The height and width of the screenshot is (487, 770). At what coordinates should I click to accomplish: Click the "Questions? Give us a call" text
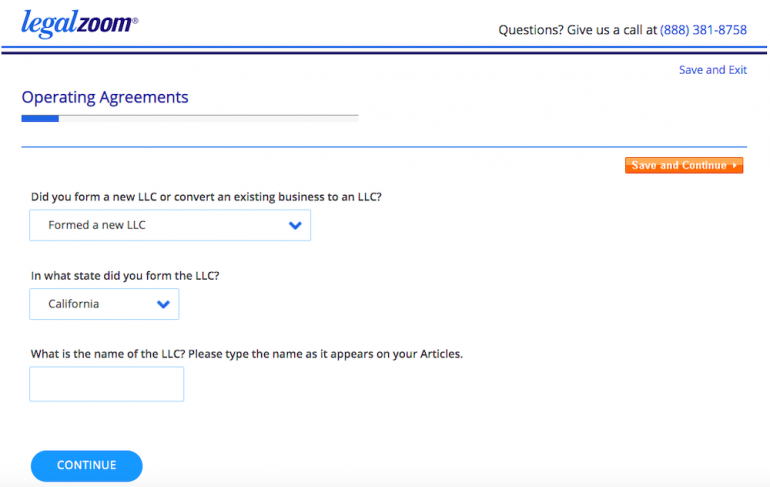pyautogui.click(x=577, y=30)
